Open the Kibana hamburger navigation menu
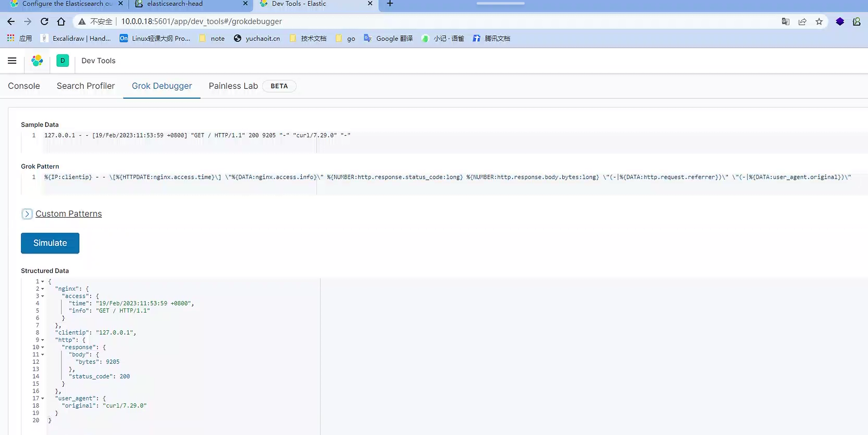The image size is (868, 435). click(12, 61)
